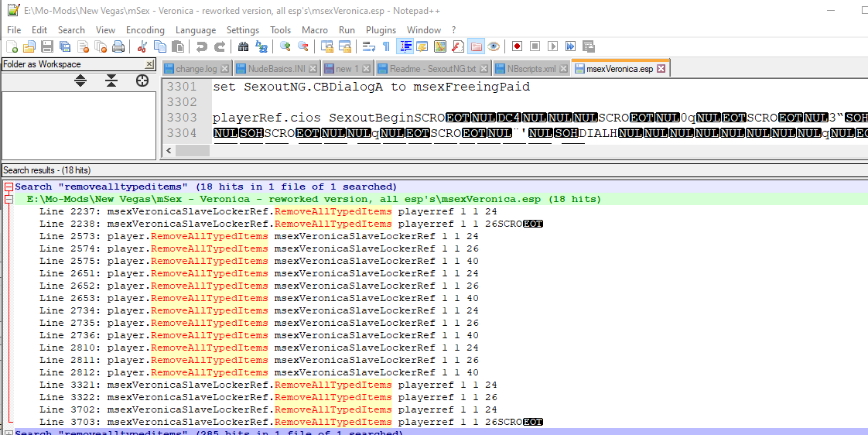Image resolution: width=868 pixels, height=435 pixels.
Task: Toggle Show Indent Guide button
Action: (x=405, y=46)
